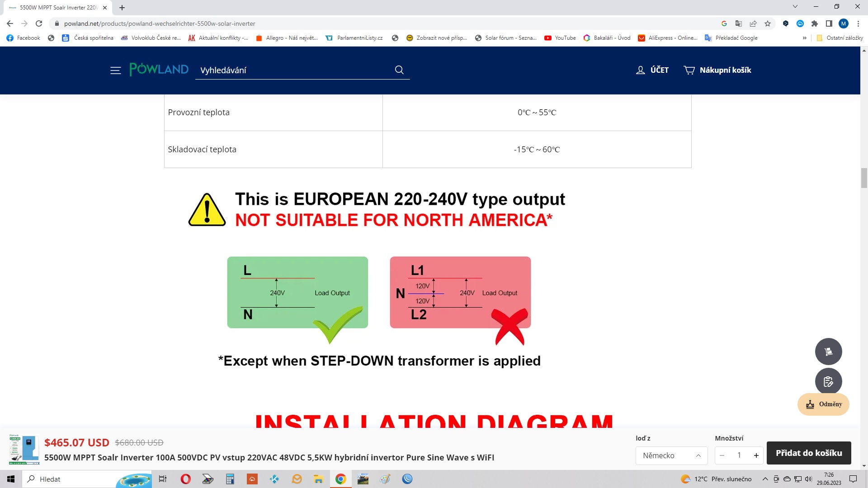Open the hamburger navigation menu
Viewport: 868px width, 488px height.
[x=115, y=70]
